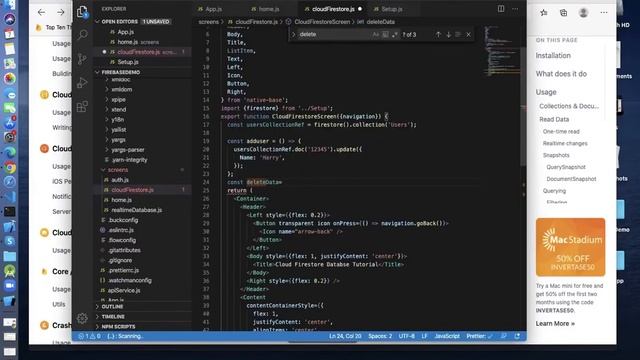The width and height of the screenshot is (640, 360).
Task: Expand the Outline section
Action: [x=112, y=307]
